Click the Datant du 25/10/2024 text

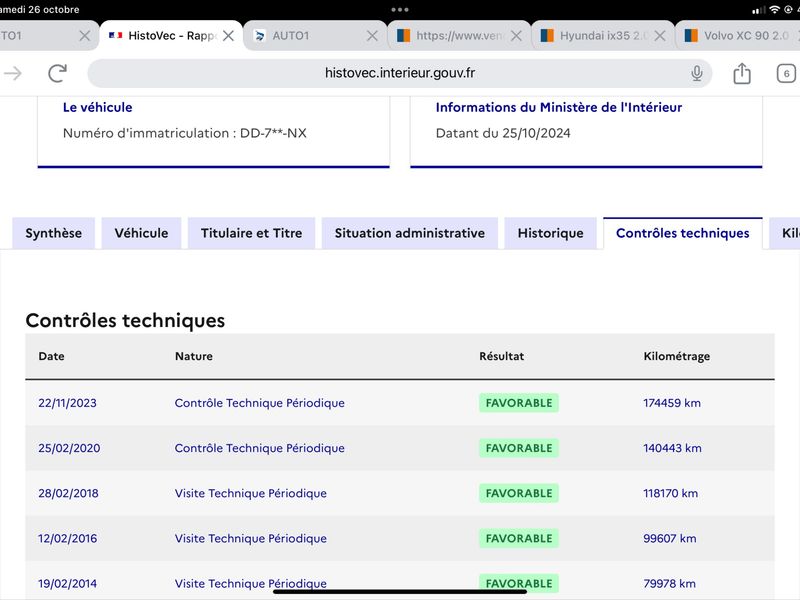click(503, 133)
